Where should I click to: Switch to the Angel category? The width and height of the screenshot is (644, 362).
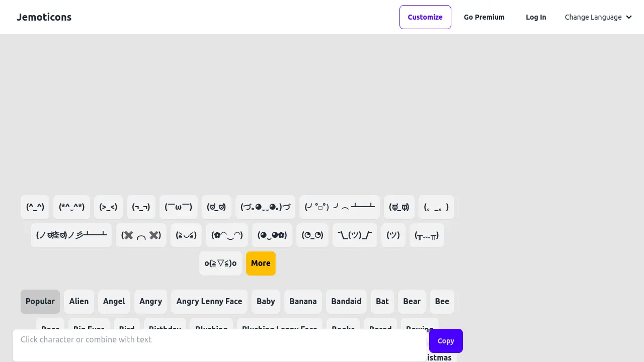click(x=114, y=302)
